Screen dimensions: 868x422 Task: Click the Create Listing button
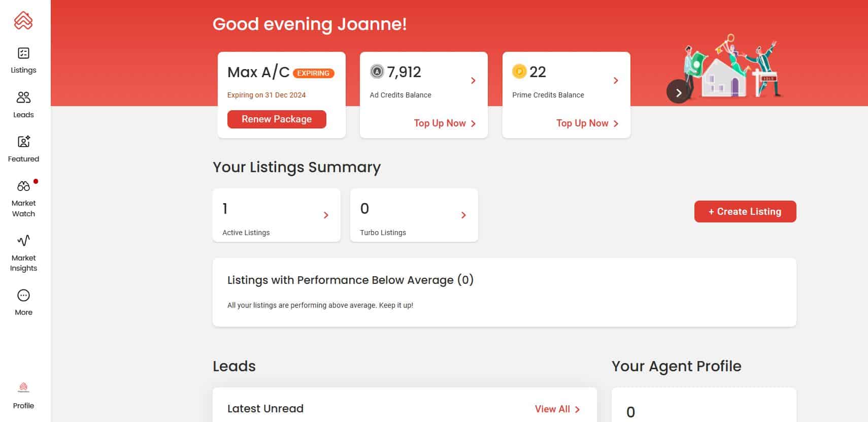coord(745,211)
